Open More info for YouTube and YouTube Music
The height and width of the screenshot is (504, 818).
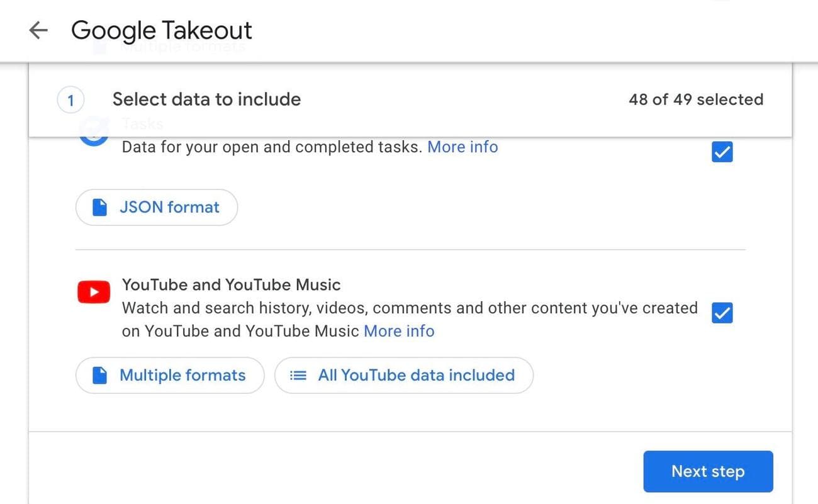click(x=398, y=330)
